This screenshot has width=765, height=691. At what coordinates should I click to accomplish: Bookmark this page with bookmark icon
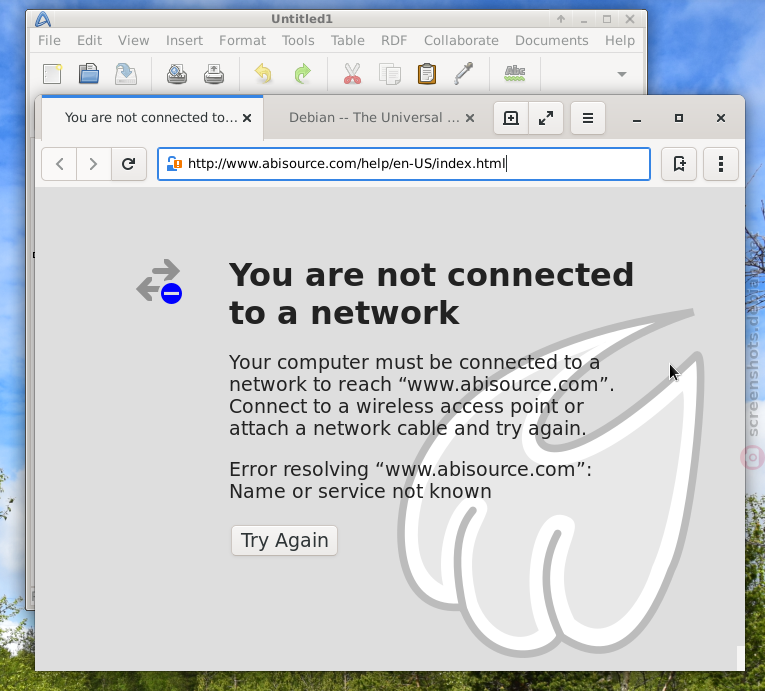679,164
